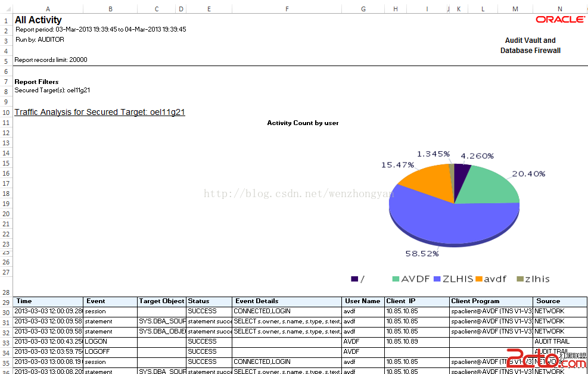Image resolution: width=588 pixels, height=374 pixels.
Task: Click '10.85.10.89' client IP cell
Action: 417,342
